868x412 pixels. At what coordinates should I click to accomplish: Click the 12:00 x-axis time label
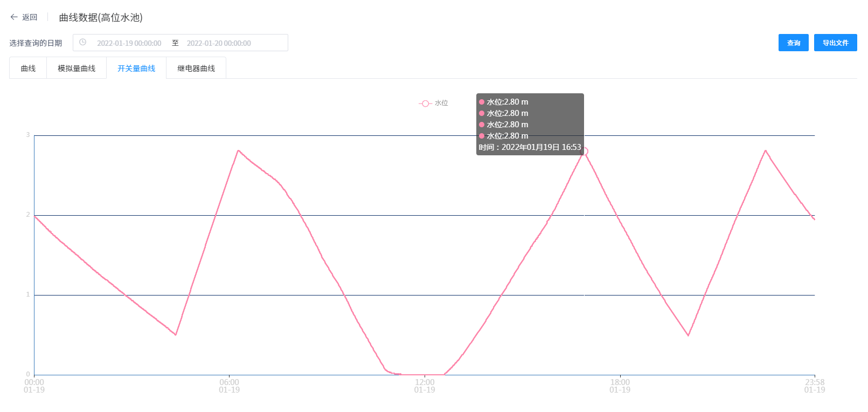pyautogui.click(x=425, y=382)
